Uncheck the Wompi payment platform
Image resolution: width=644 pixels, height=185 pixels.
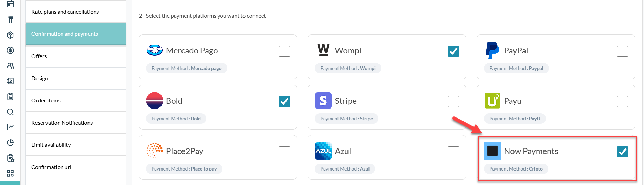[453, 51]
